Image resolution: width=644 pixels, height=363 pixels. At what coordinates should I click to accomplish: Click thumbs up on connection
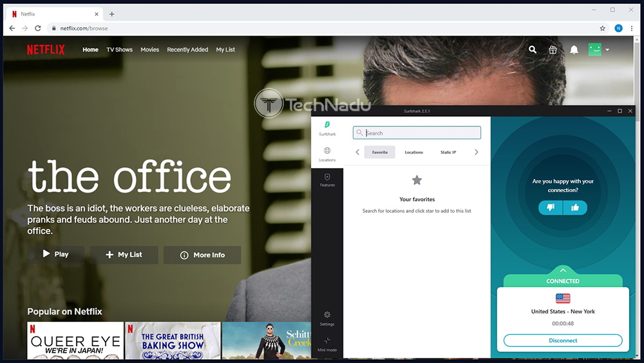(575, 208)
